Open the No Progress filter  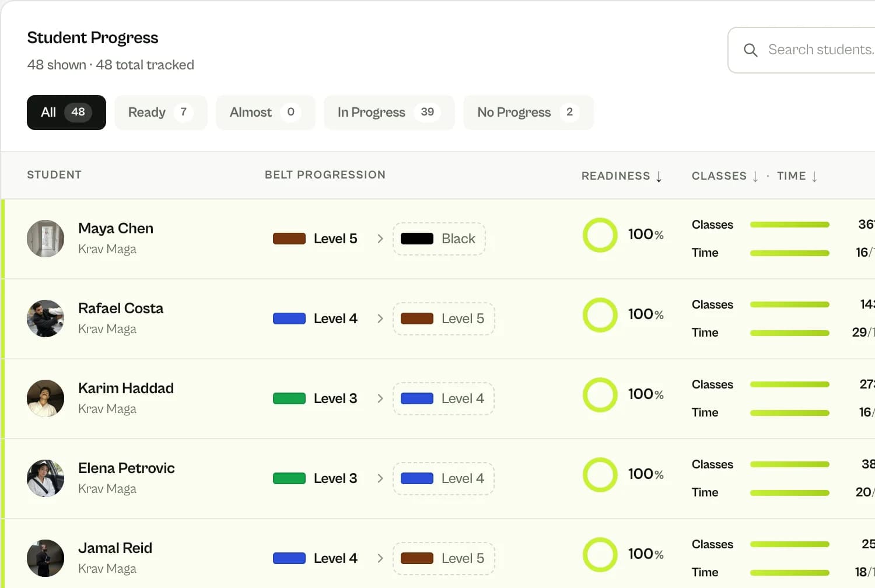[x=528, y=113]
